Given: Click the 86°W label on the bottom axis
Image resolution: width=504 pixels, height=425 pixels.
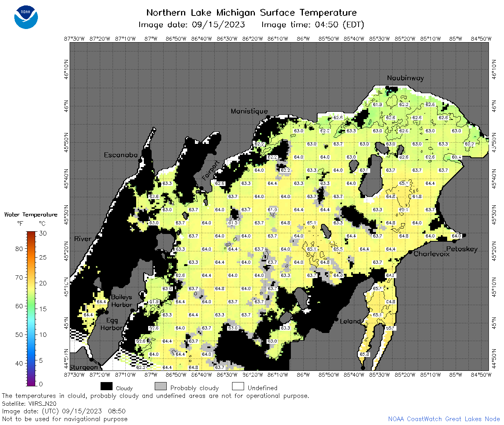Looking at the screenshot, I should tap(303, 374).
